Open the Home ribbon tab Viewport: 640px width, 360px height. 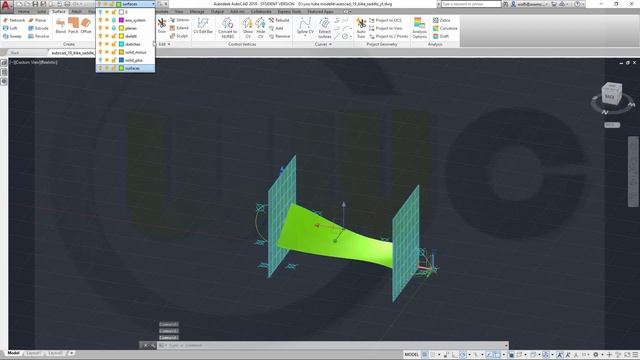click(x=23, y=11)
